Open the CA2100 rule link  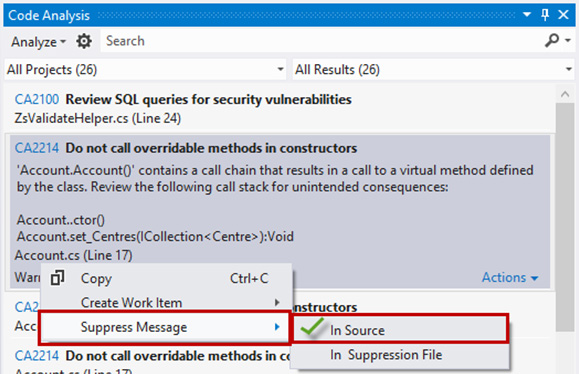click(x=37, y=99)
